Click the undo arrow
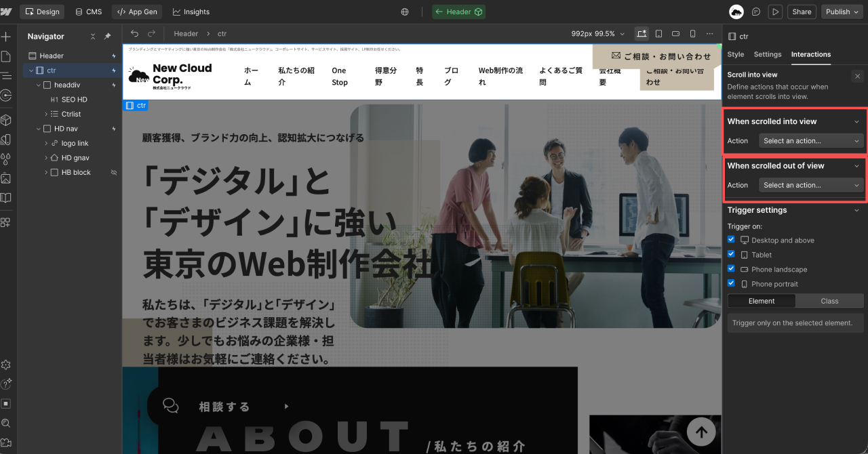Image resolution: width=868 pixels, height=454 pixels. point(134,33)
